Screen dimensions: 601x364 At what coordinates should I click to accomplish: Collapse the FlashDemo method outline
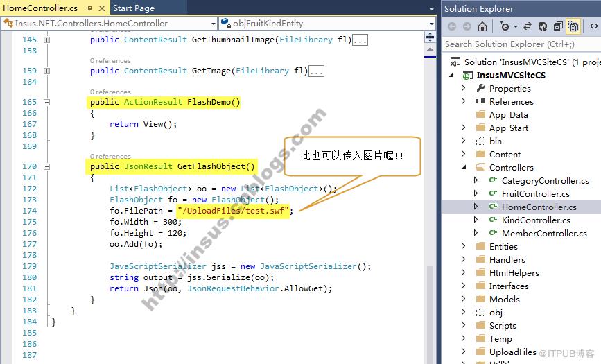(x=46, y=103)
